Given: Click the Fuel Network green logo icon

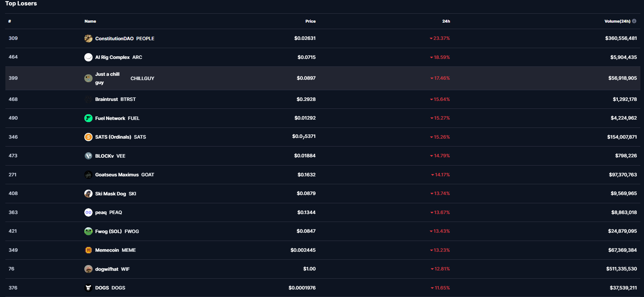Looking at the screenshot, I should [88, 118].
